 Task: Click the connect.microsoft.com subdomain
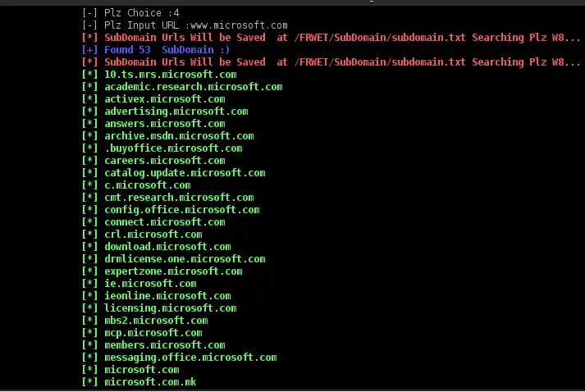tap(164, 222)
